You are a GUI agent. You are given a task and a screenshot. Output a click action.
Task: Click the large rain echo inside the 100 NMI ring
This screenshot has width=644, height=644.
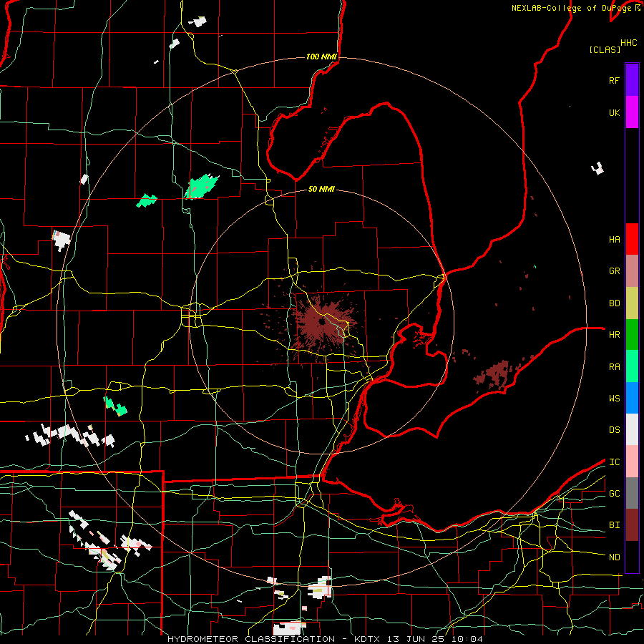tap(202, 187)
